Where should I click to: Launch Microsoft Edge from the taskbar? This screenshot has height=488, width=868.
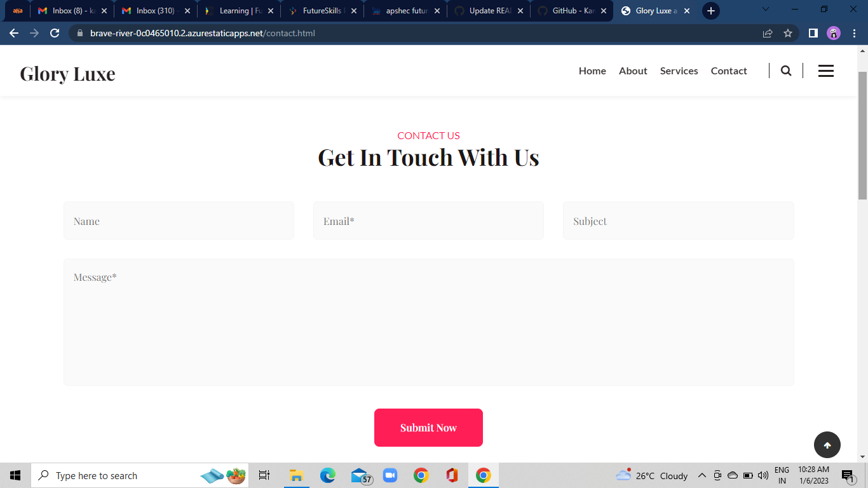pos(327,475)
